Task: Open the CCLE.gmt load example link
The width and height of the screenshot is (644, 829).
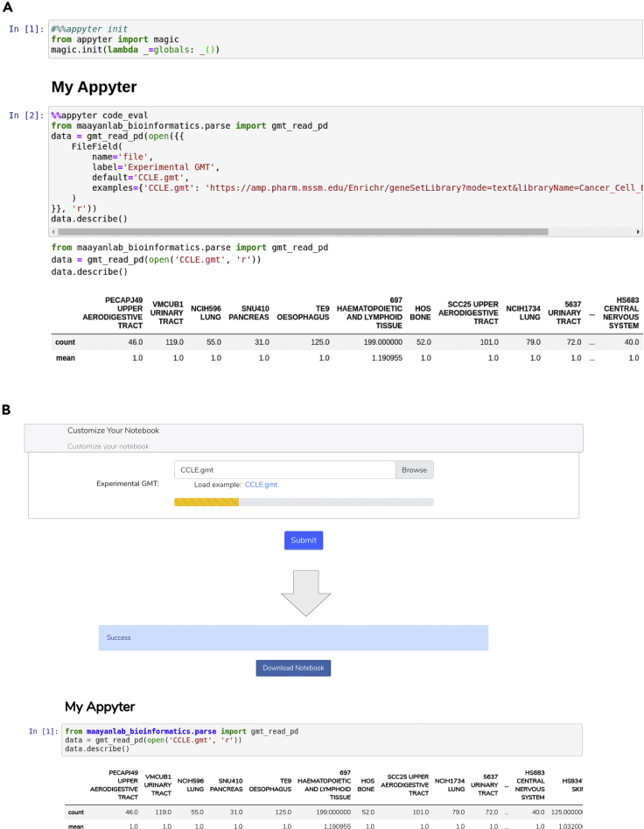Action: click(261, 484)
